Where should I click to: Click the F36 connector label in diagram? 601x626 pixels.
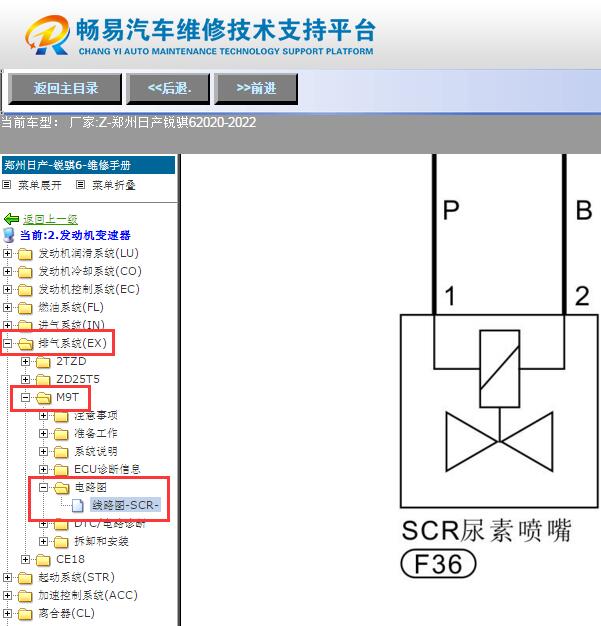(x=438, y=564)
